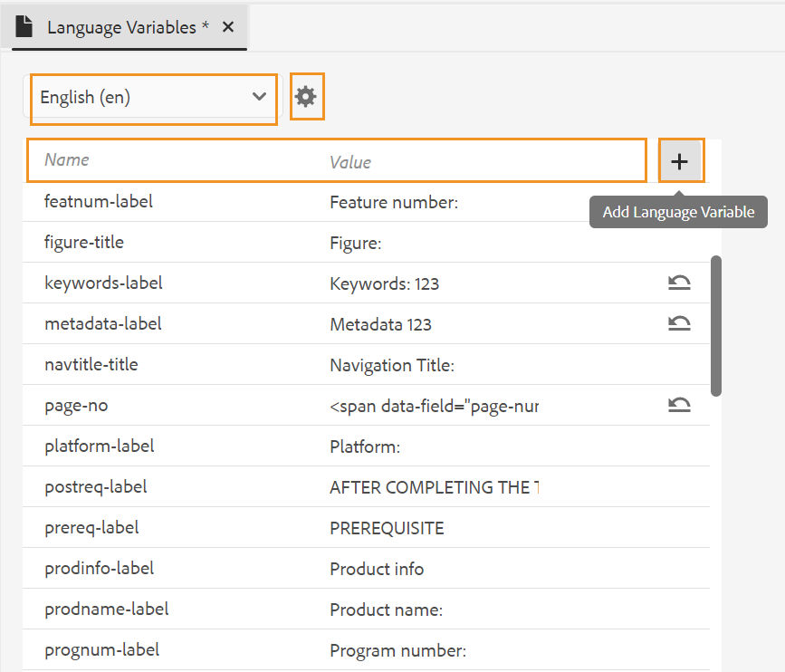Revert changes to the keywords-label variable

679,283
